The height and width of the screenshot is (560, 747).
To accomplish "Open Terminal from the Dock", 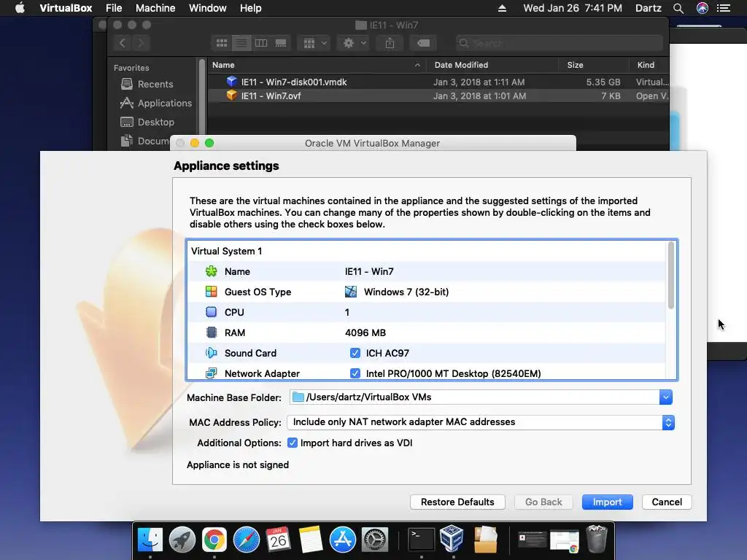I will (x=421, y=540).
